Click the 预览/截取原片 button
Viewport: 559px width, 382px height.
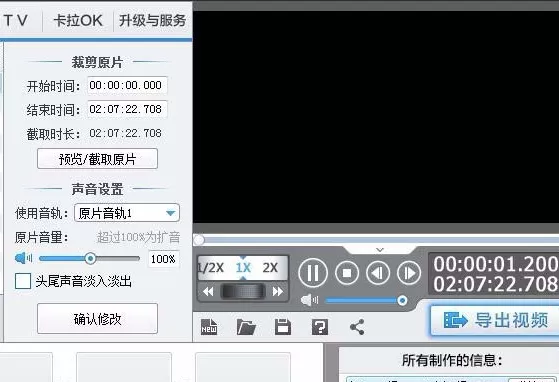pos(97,159)
